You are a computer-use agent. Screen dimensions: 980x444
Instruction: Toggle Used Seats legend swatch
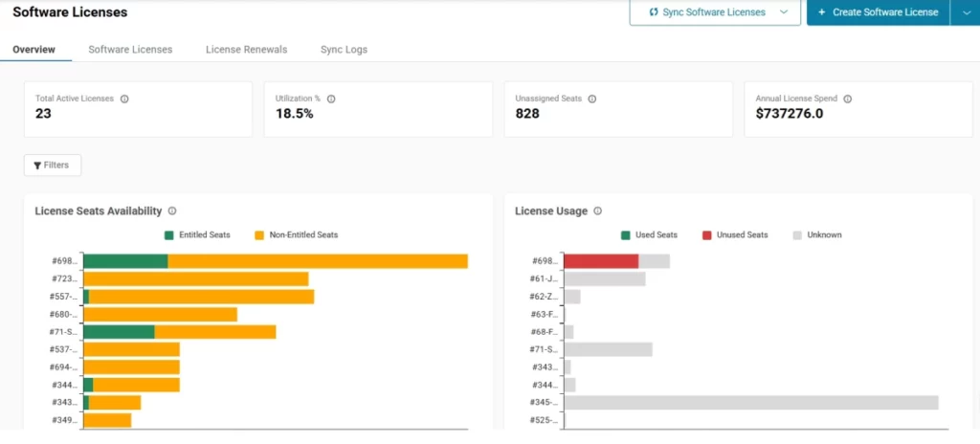[x=626, y=235]
